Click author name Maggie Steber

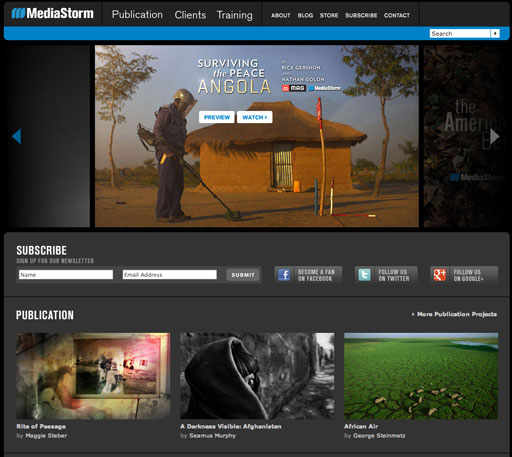point(46,436)
